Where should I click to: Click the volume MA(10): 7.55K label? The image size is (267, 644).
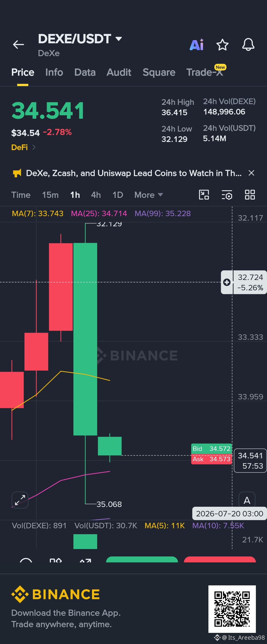pos(218,526)
